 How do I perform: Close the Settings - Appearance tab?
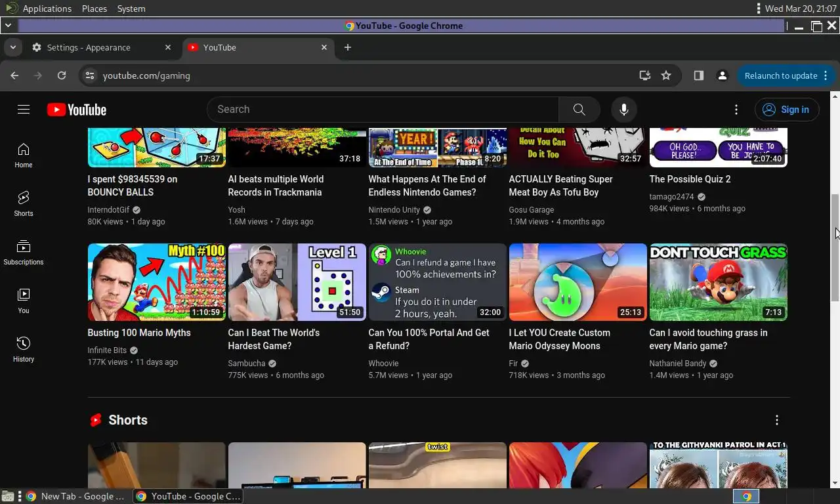(168, 47)
